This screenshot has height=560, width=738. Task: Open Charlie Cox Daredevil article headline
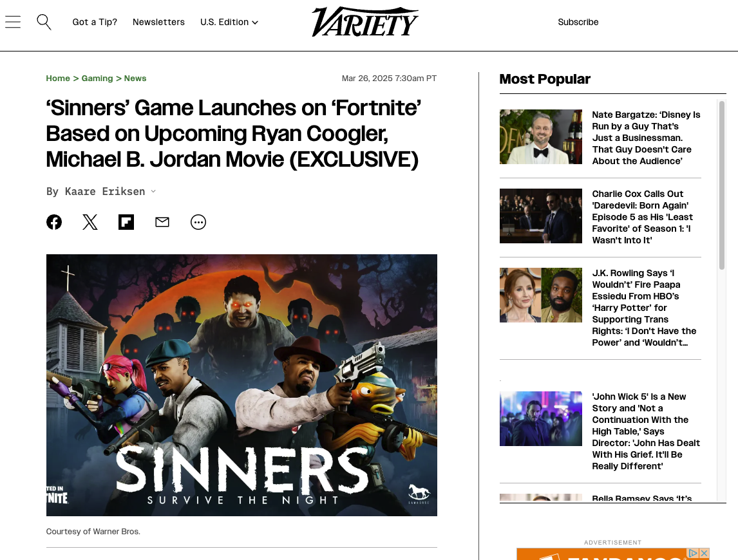pyautogui.click(x=643, y=217)
